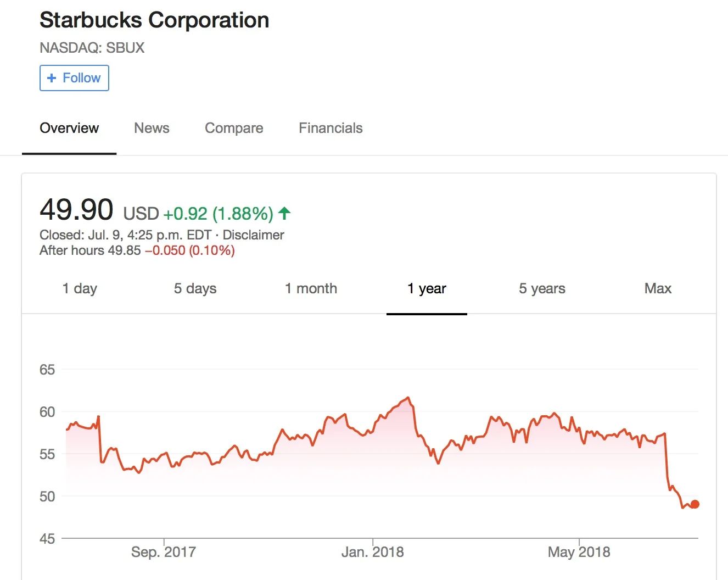Click the +0.92 (1.88%) change text

click(x=218, y=213)
